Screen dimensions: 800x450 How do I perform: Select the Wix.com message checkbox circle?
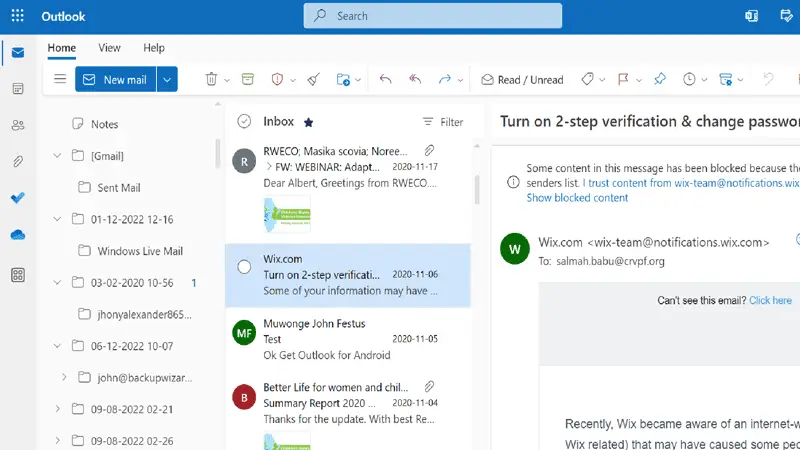(244, 267)
